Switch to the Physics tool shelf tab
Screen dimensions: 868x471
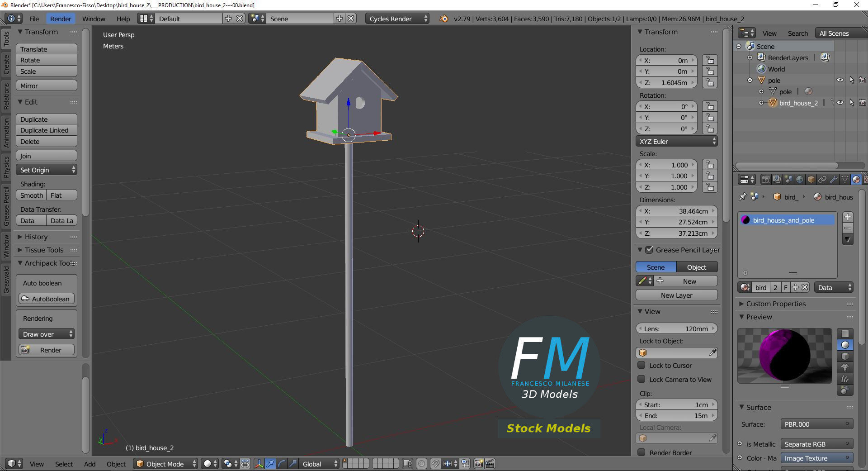click(6, 167)
